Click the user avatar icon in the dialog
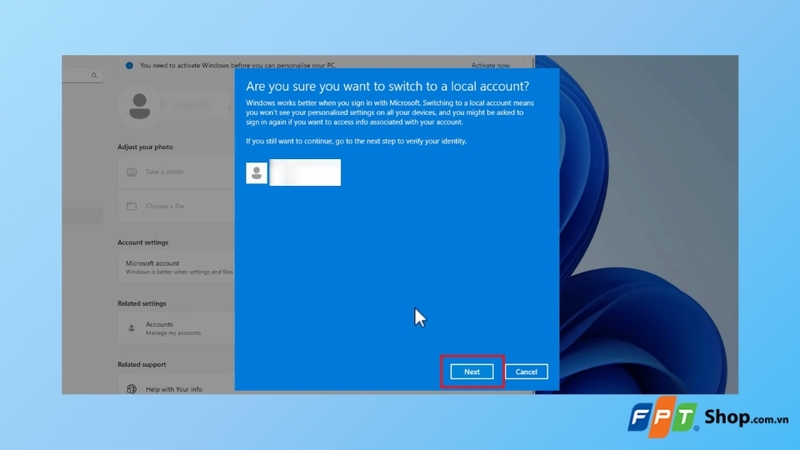This screenshot has width=800, height=450. [257, 173]
